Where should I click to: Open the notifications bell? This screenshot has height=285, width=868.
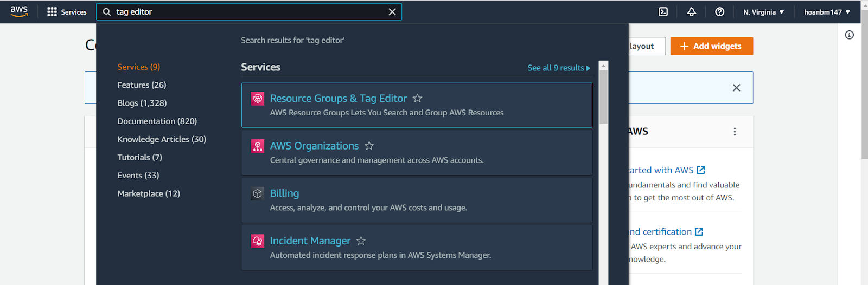pyautogui.click(x=691, y=12)
